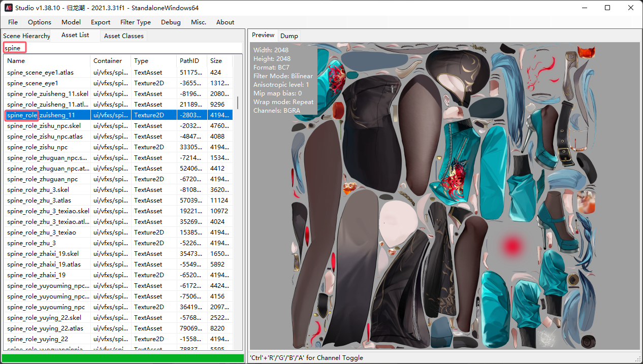
Task: Switch to the Asset Classes tab
Action: click(124, 36)
